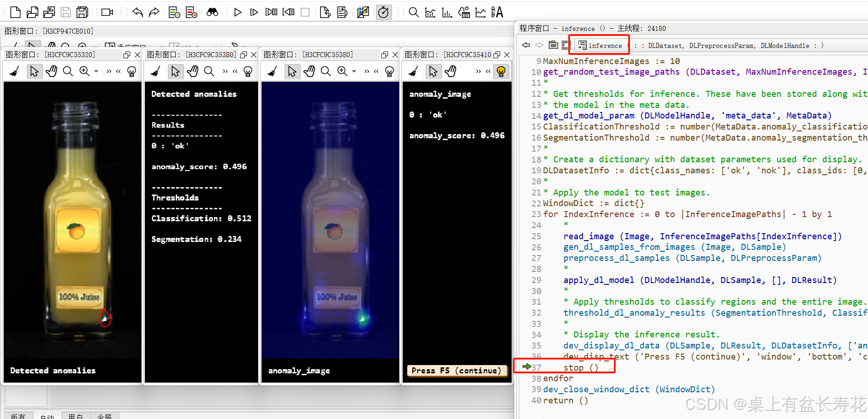Viewport: 868px width, 419px height.
Task: Select pointer tool in window H3CFC9C35380
Action: coord(292,71)
